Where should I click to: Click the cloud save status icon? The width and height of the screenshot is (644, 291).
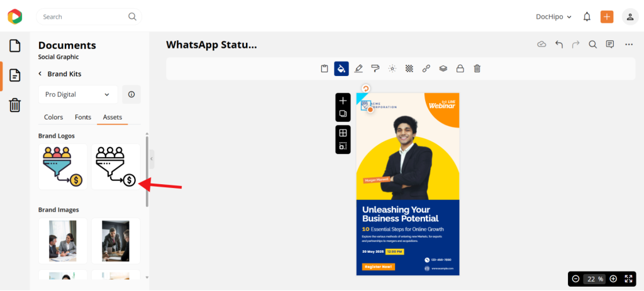click(x=541, y=45)
